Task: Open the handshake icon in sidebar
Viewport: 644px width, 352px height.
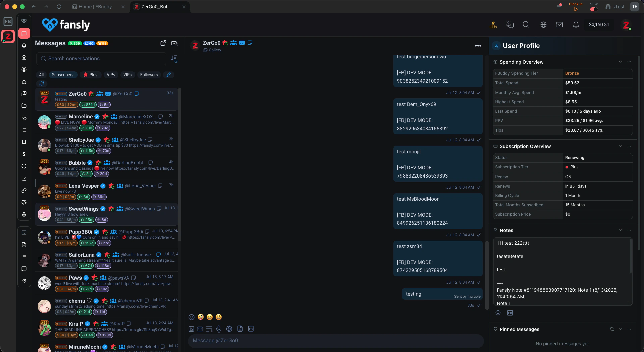Action: (x=24, y=202)
